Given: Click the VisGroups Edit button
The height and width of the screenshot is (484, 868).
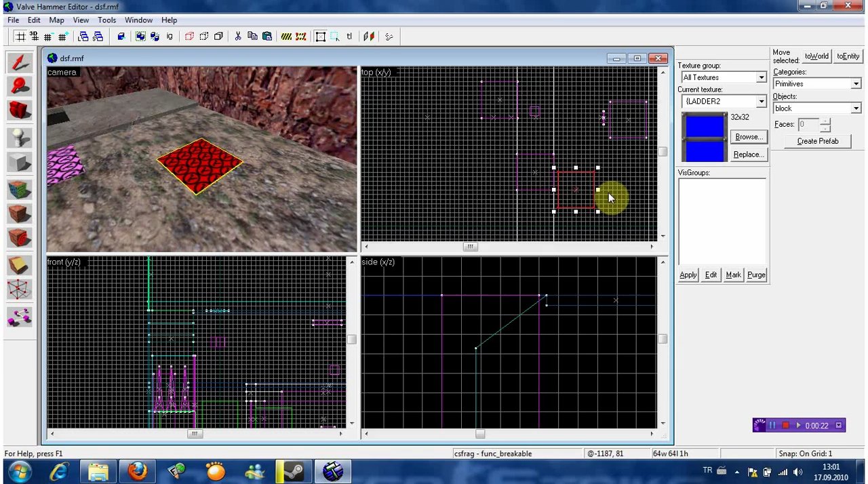Looking at the screenshot, I should pyautogui.click(x=711, y=275).
